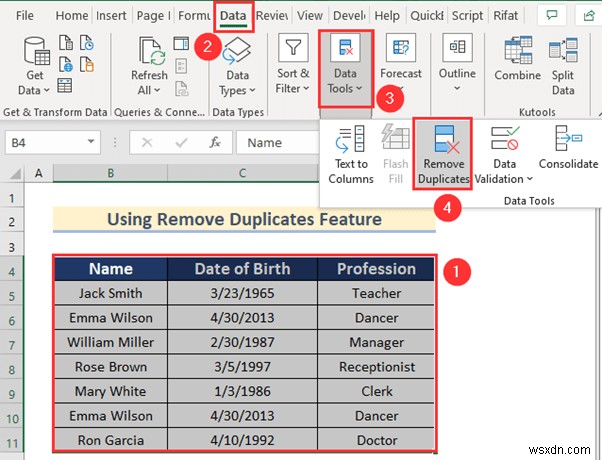Click cell containing William Miller
This screenshot has height=460, width=602.
(x=111, y=342)
